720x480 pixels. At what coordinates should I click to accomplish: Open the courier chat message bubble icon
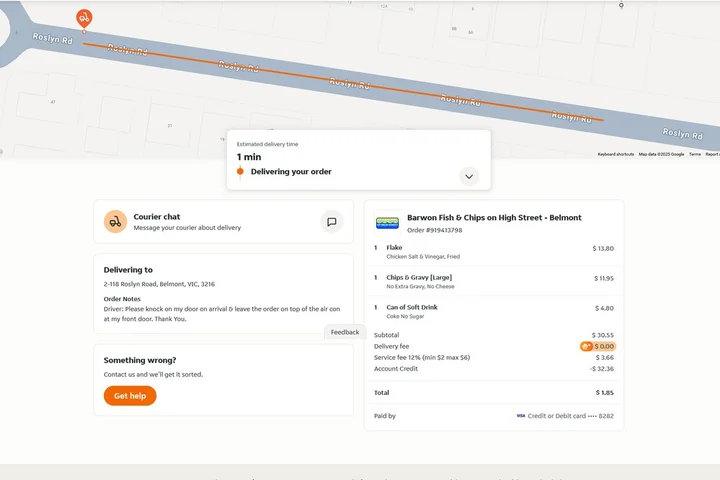point(332,221)
